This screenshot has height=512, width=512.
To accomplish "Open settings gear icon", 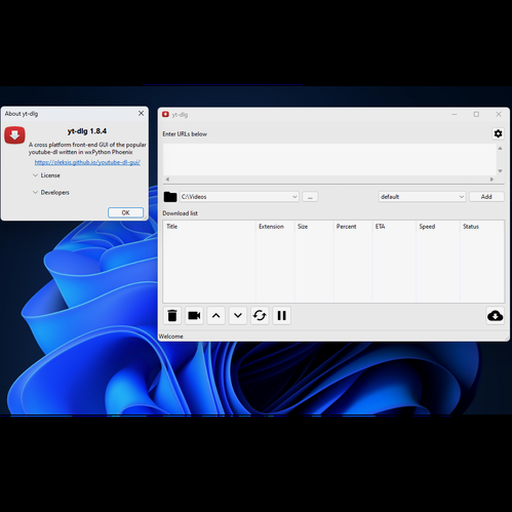I will 498,134.
